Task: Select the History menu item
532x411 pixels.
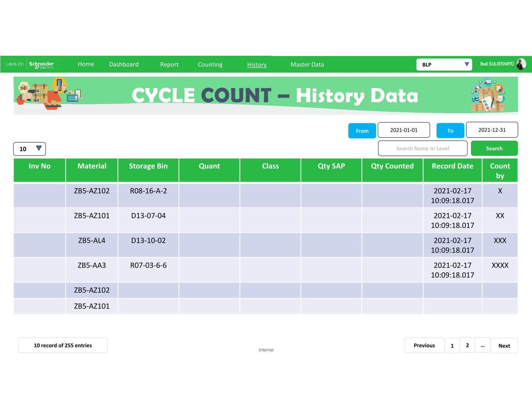Action: pos(257,65)
